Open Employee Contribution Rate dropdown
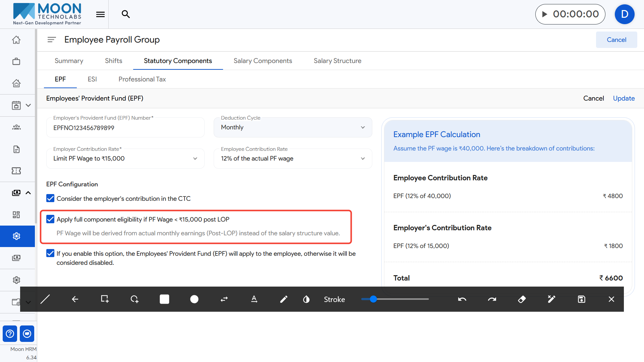 tap(292, 159)
